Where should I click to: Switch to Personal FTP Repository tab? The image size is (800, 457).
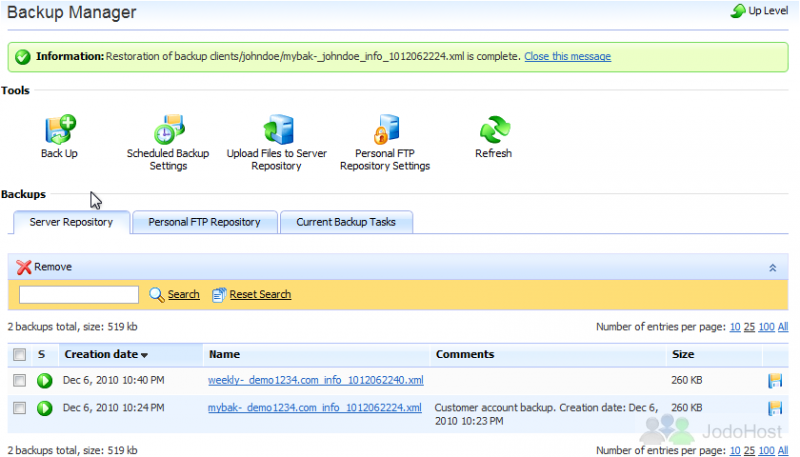click(204, 222)
